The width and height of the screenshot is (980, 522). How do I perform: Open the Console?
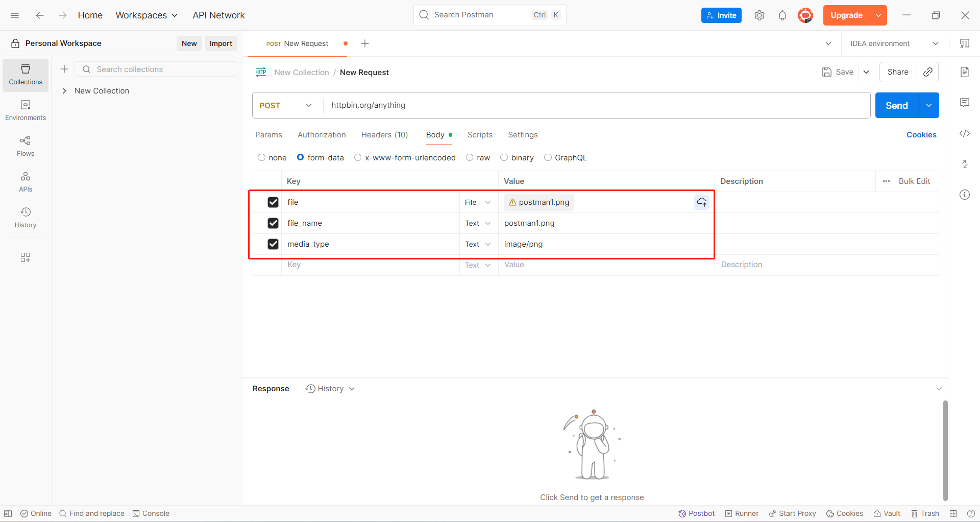151,513
